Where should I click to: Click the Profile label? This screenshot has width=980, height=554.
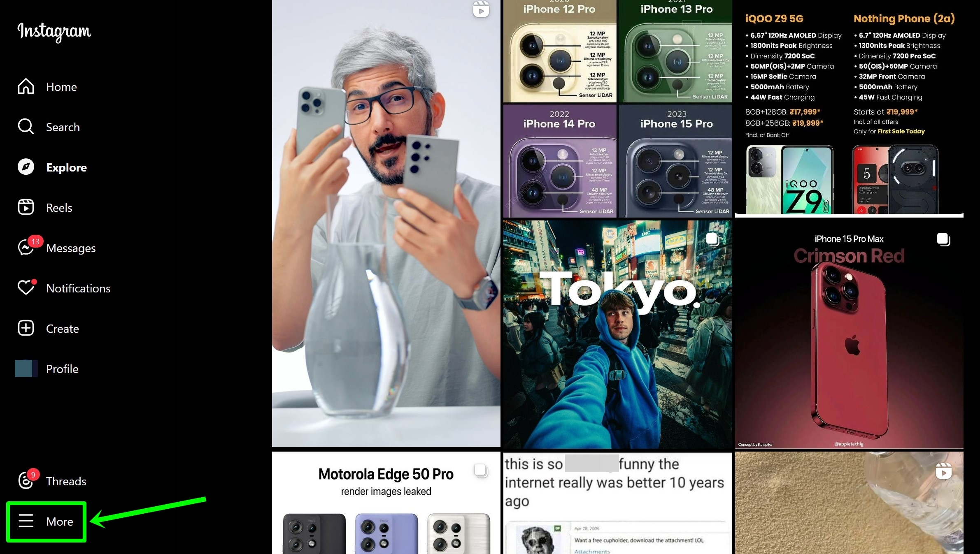(62, 369)
